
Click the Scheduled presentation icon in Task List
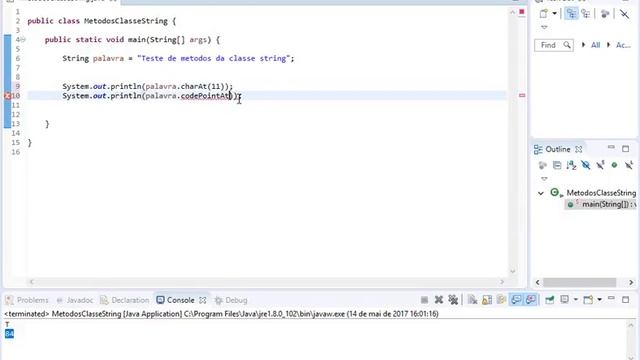pos(586,13)
